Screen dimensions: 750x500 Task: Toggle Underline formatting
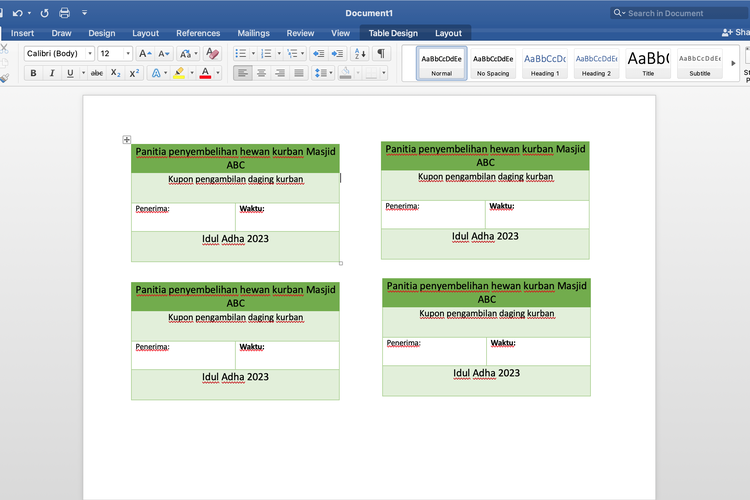tap(70, 73)
